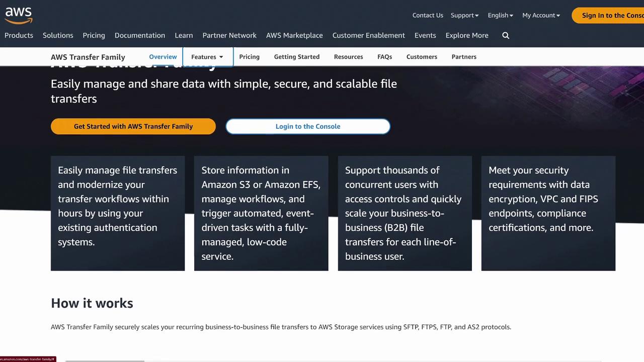Expand the Support dropdown

tap(464, 15)
